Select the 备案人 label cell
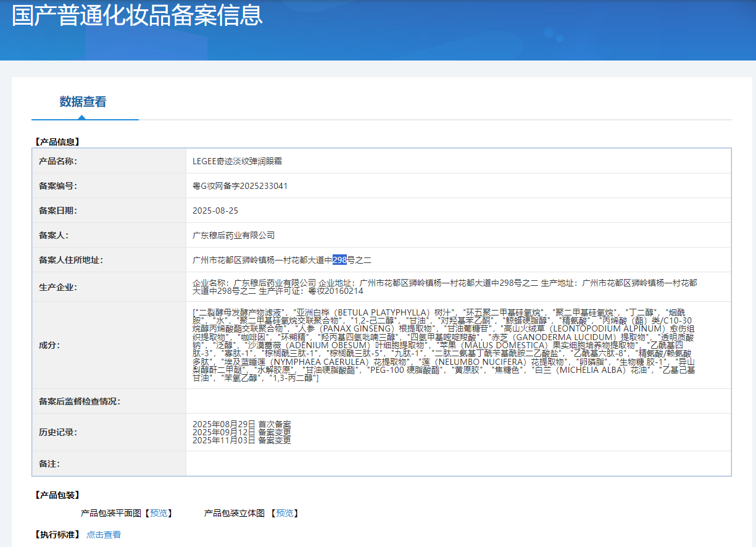The image size is (756, 547). (x=109, y=235)
